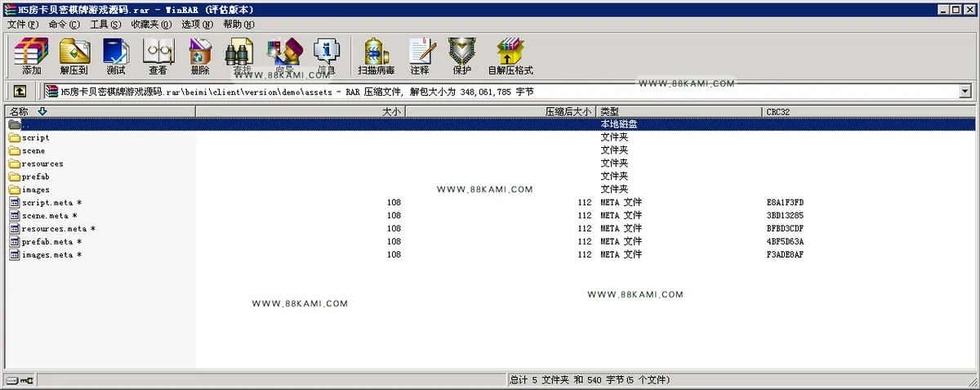Click the 保护 (Protect) shield icon

click(x=462, y=56)
